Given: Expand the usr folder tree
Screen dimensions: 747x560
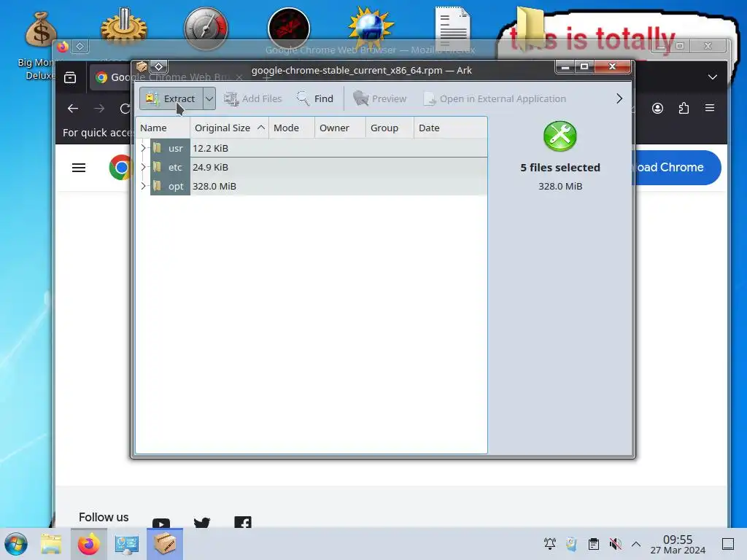Looking at the screenshot, I should 143,148.
